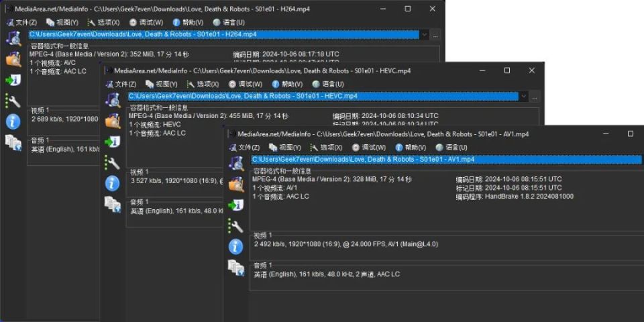Click 'MPEG-4 ... 352 MiB' line in H264 window
Viewport: 644px width, 322px height.
(109, 54)
